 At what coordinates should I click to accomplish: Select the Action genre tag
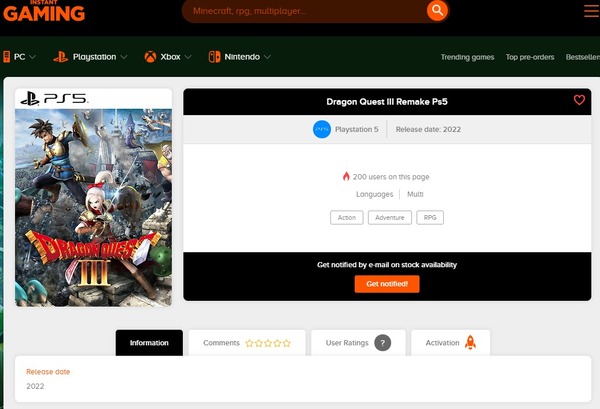[347, 217]
